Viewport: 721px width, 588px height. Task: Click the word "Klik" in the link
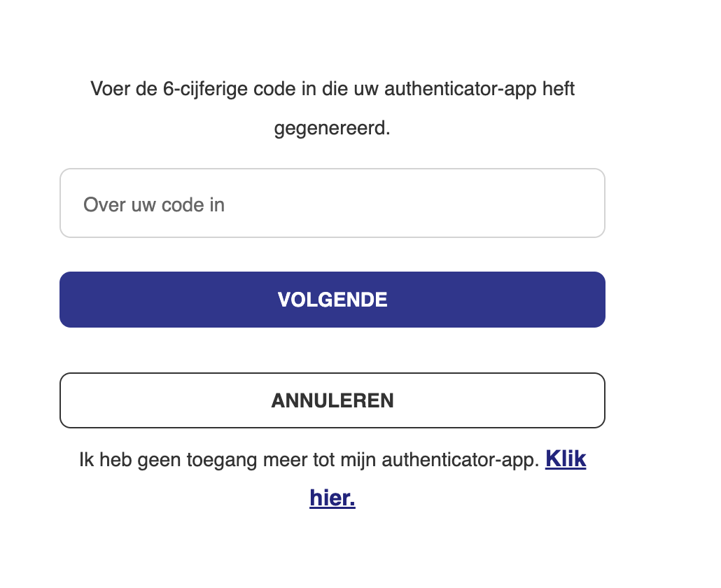click(565, 460)
